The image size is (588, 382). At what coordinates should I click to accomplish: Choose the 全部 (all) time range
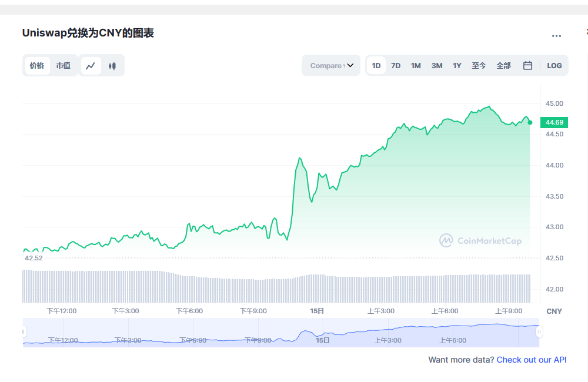click(504, 66)
